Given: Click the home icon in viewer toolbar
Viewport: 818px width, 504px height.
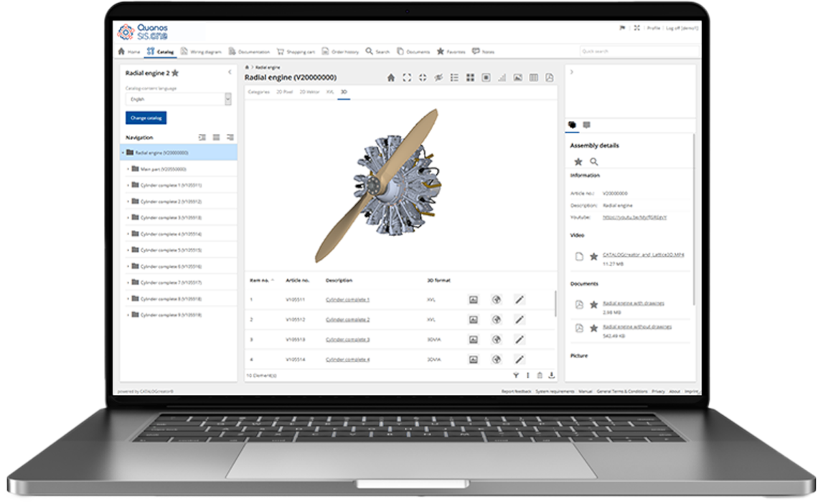Looking at the screenshot, I should coord(391,77).
